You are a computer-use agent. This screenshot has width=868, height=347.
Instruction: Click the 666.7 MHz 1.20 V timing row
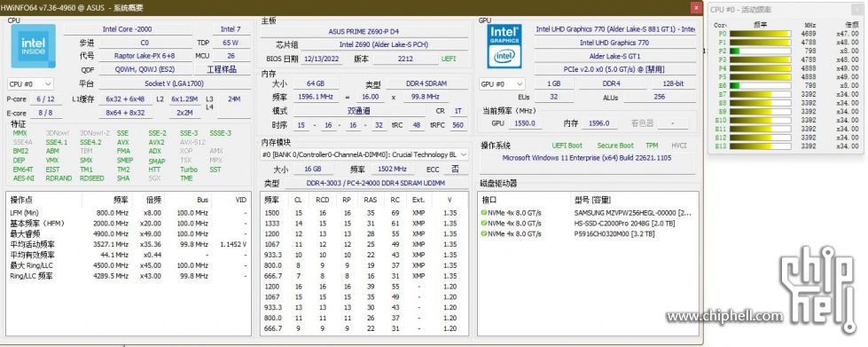(x=365, y=328)
